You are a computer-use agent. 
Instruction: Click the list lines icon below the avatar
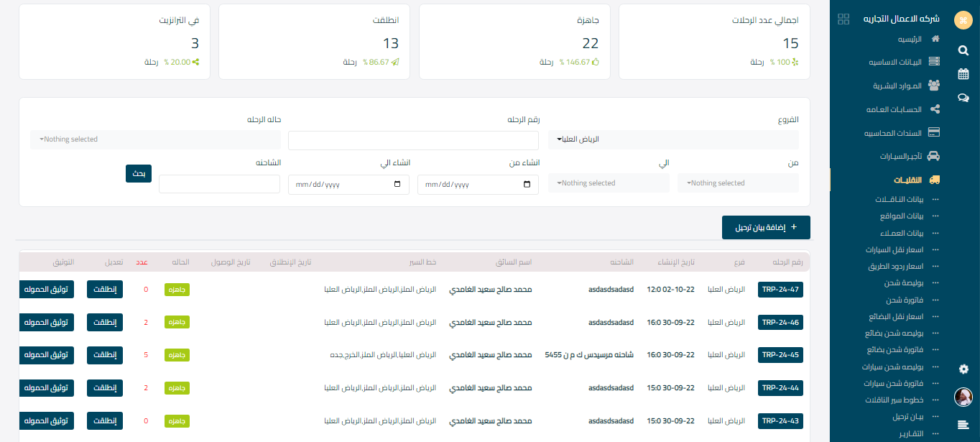[963, 425]
